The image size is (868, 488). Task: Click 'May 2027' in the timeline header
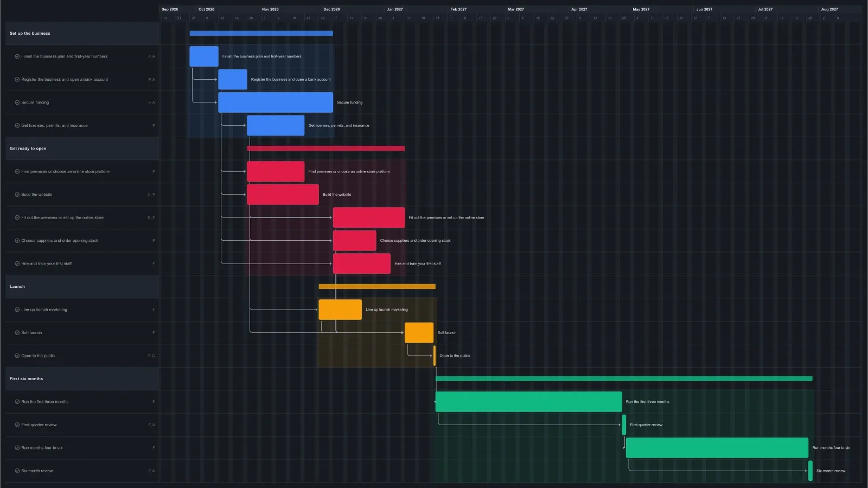(x=641, y=9)
